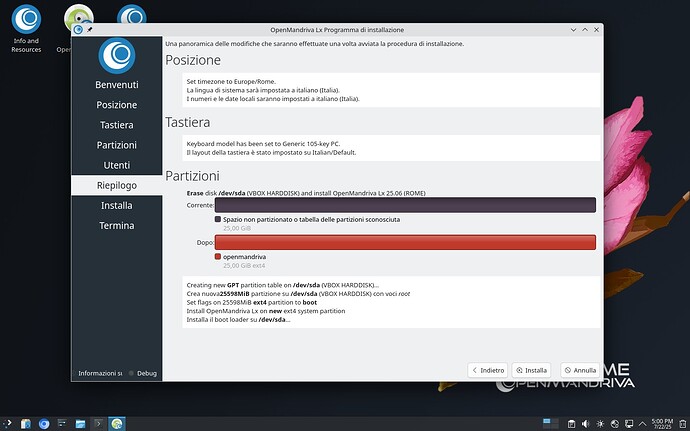
Task: Click the Installa button to start installation
Action: click(532, 370)
